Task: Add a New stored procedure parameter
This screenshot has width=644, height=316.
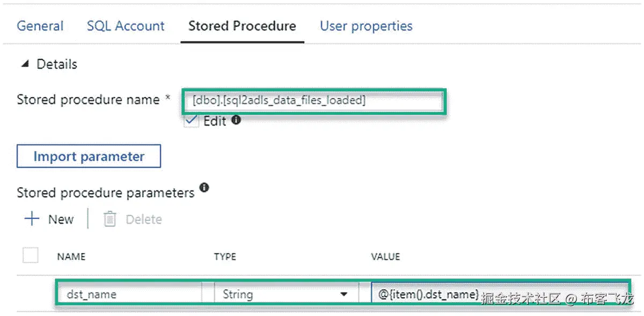Action: [49, 219]
